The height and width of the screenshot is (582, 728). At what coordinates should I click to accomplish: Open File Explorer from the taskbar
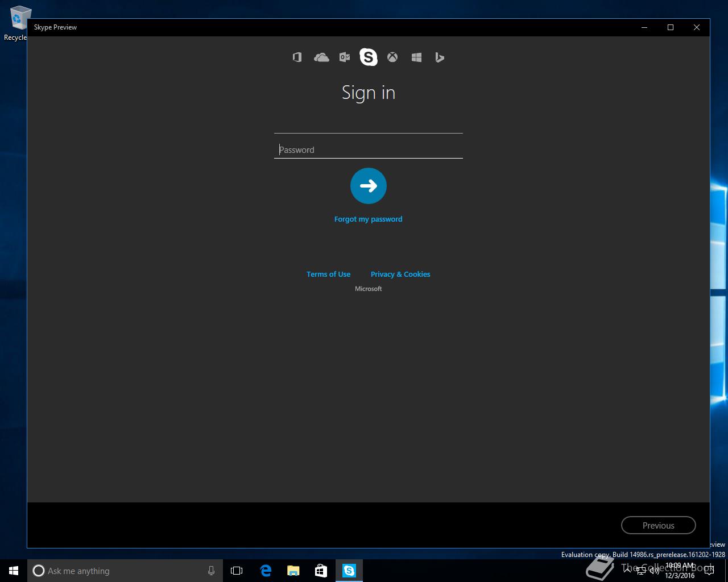tap(293, 571)
